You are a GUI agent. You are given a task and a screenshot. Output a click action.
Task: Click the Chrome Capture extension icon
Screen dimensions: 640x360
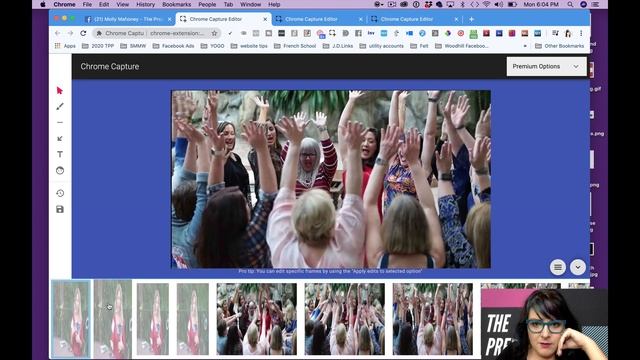(332, 33)
